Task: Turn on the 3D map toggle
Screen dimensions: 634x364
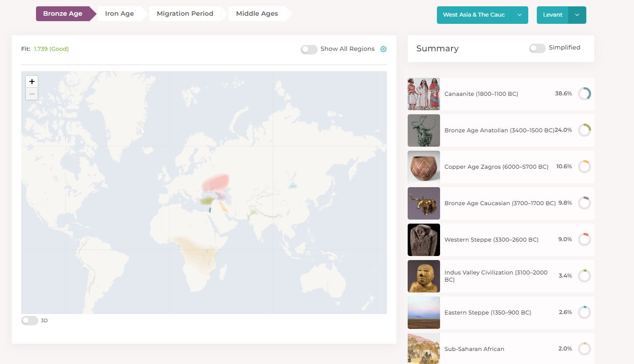Action: pyautogui.click(x=29, y=320)
